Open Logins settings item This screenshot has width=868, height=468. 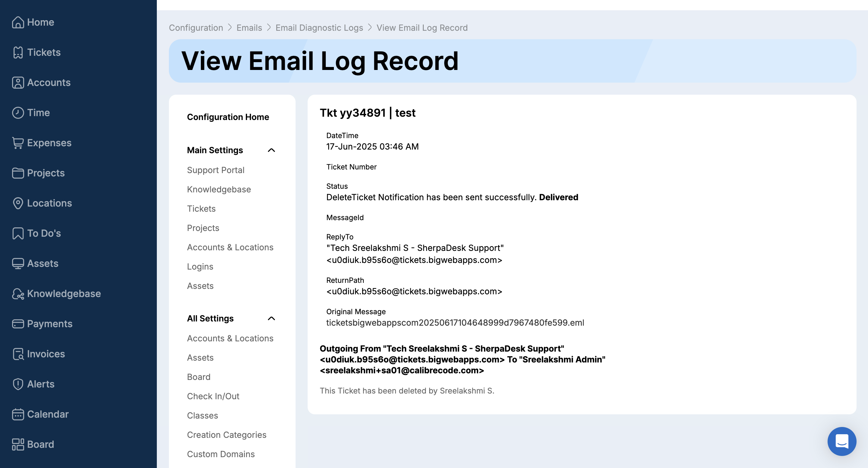point(200,267)
